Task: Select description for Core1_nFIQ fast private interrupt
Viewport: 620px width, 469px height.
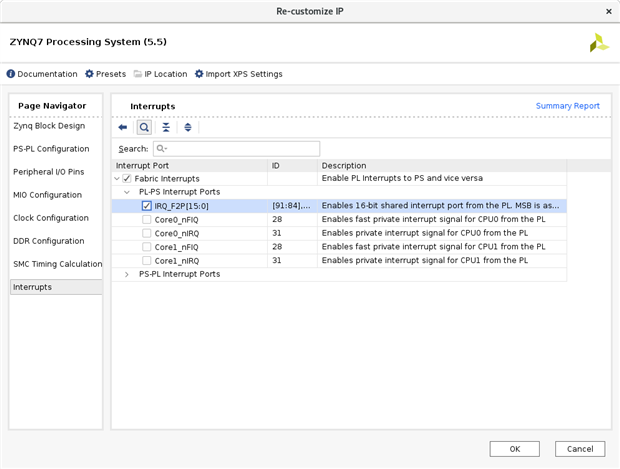Action: point(433,247)
